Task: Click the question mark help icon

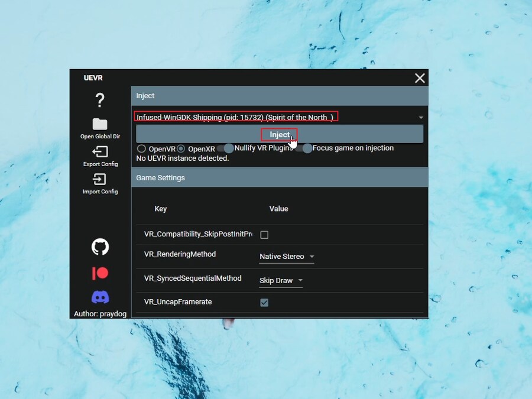Action: click(100, 100)
